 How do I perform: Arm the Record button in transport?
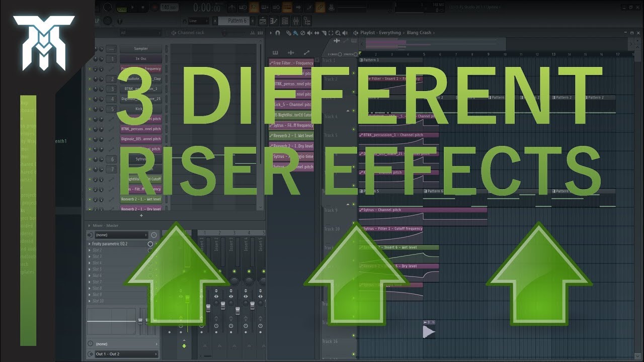tap(154, 7)
